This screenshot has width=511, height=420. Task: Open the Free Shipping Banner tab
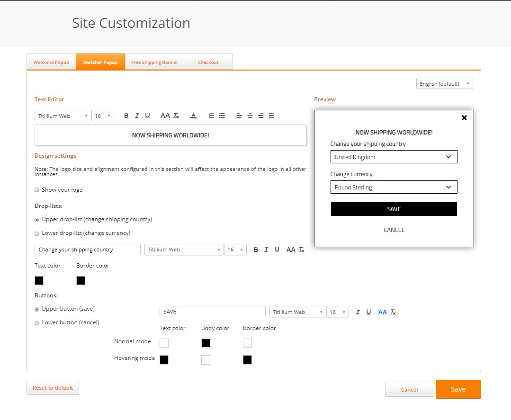coord(154,62)
